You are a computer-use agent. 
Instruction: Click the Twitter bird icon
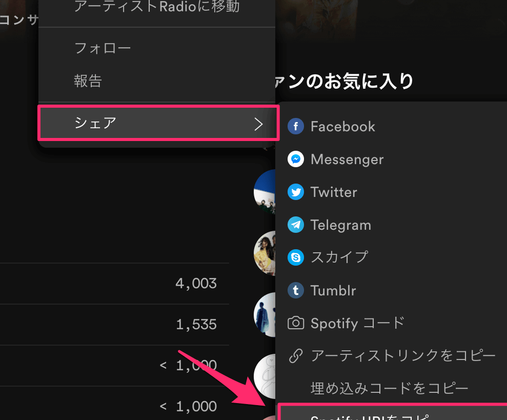296,192
